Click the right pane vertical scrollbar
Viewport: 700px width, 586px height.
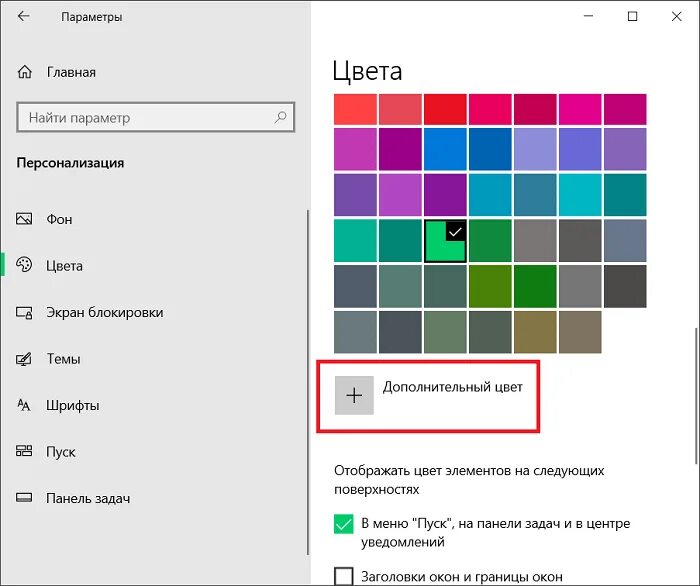click(x=696, y=396)
